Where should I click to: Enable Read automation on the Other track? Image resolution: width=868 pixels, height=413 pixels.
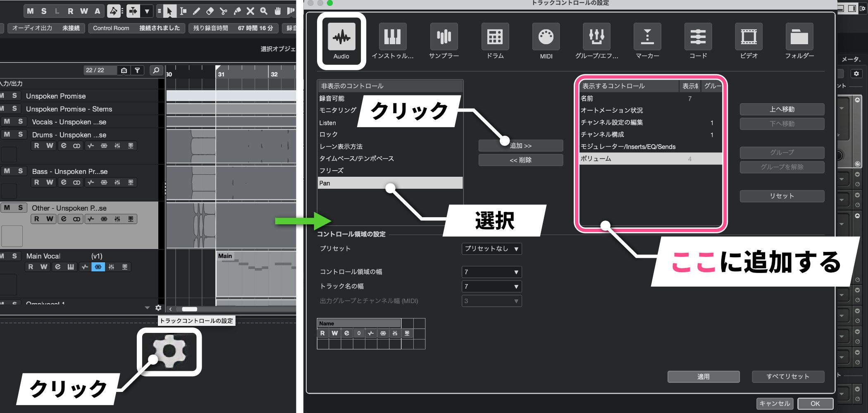coord(37,219)
